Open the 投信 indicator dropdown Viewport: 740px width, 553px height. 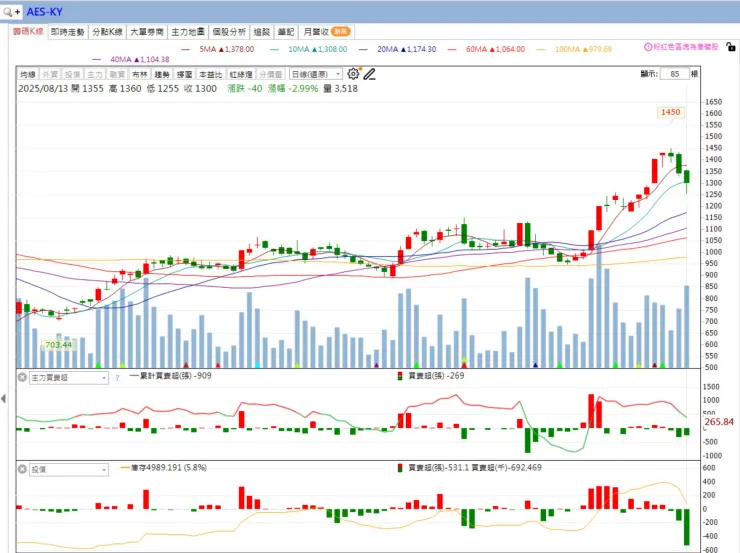pos(69,469)
